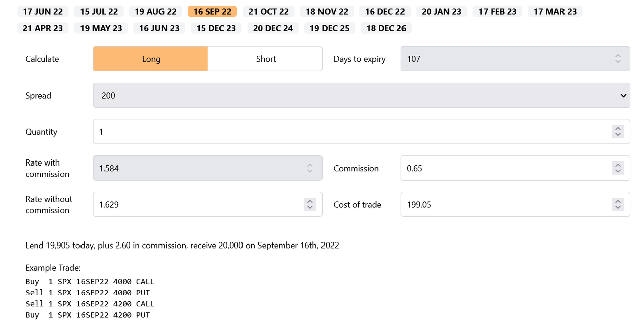Viewport: 644px width, 326px height.
Task: Click the Quantity stepper arrows
Action: (618, 132)
